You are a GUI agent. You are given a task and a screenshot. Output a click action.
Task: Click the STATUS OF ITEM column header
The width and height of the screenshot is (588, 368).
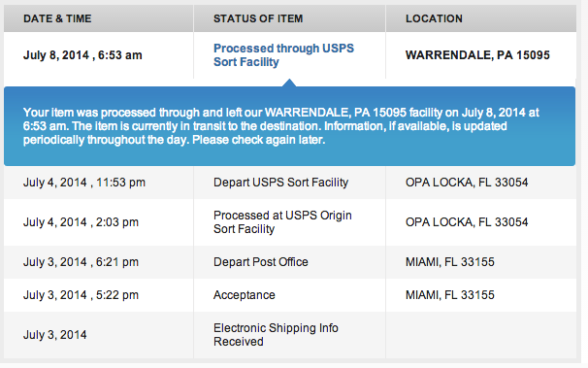[x=258, y=18]
